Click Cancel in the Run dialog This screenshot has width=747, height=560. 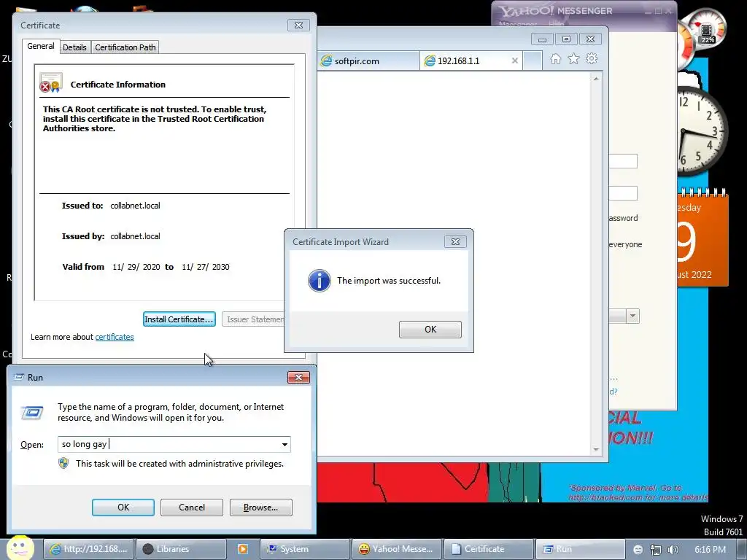point(192,507)
